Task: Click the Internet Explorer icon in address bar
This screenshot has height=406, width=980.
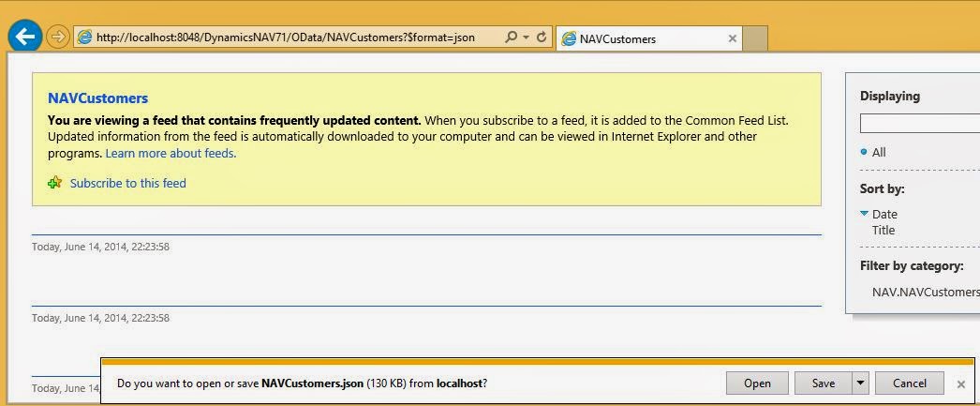Action: point(85,38)
